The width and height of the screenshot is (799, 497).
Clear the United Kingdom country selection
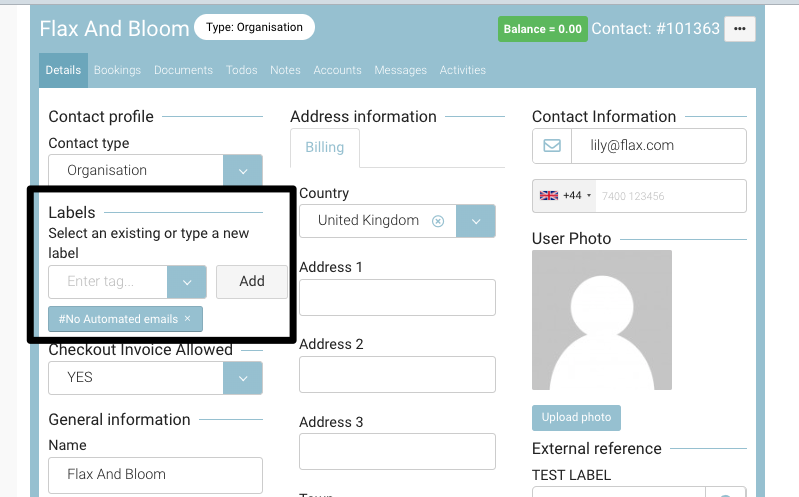click(x=438, y=221)
